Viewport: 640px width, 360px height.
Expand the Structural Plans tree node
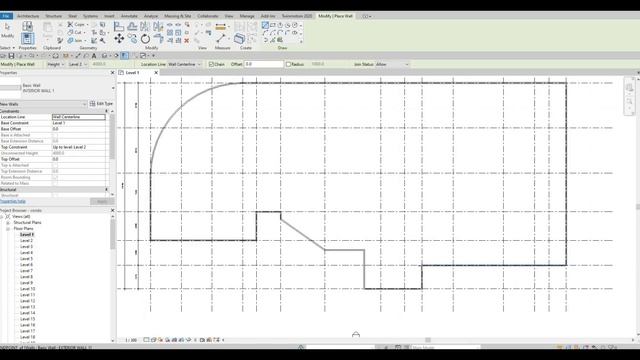point(7,223)
